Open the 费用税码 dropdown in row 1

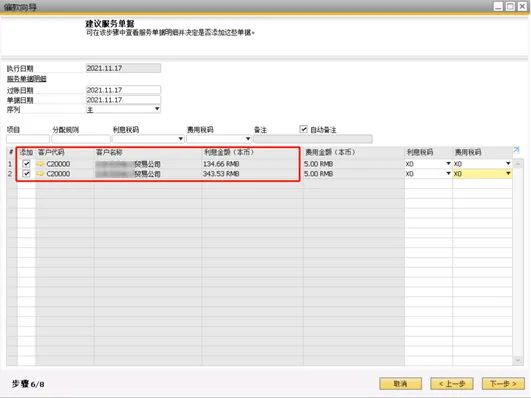point(508,164)
